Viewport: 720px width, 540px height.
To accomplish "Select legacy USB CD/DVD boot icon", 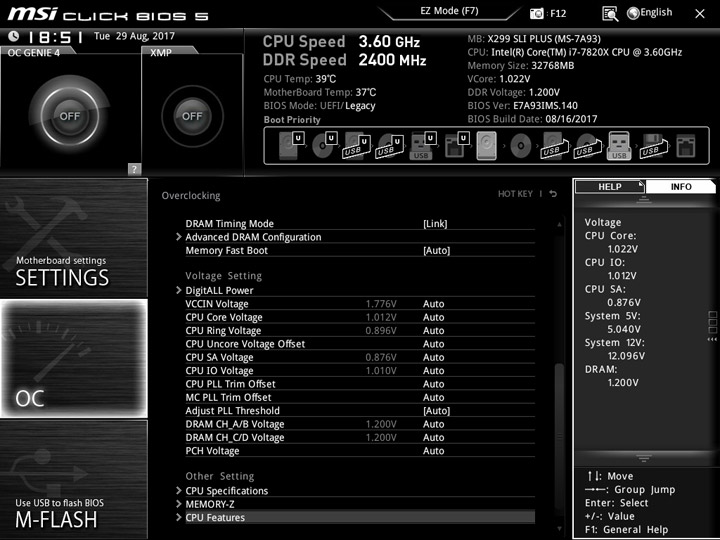I will [x=587, y=146].
